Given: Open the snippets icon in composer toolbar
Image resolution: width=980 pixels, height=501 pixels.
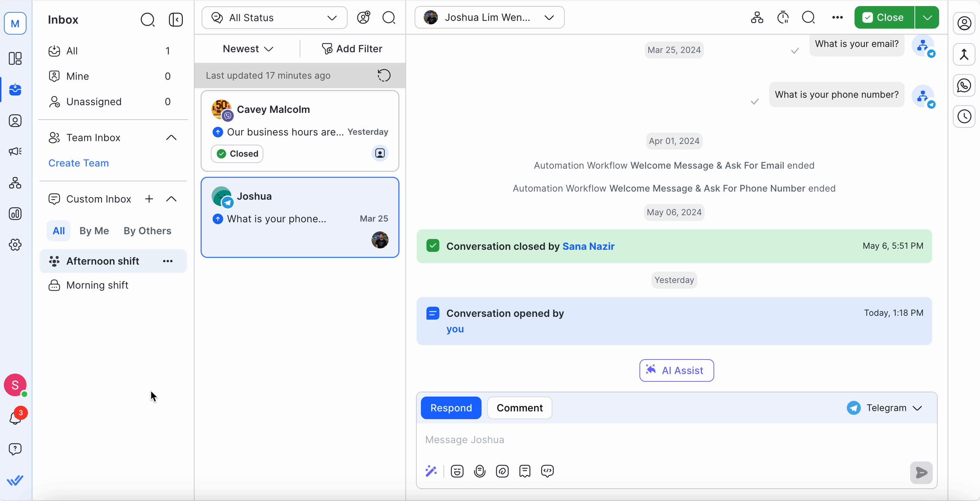Looking at the screenshot, I should tap(525, 471).
